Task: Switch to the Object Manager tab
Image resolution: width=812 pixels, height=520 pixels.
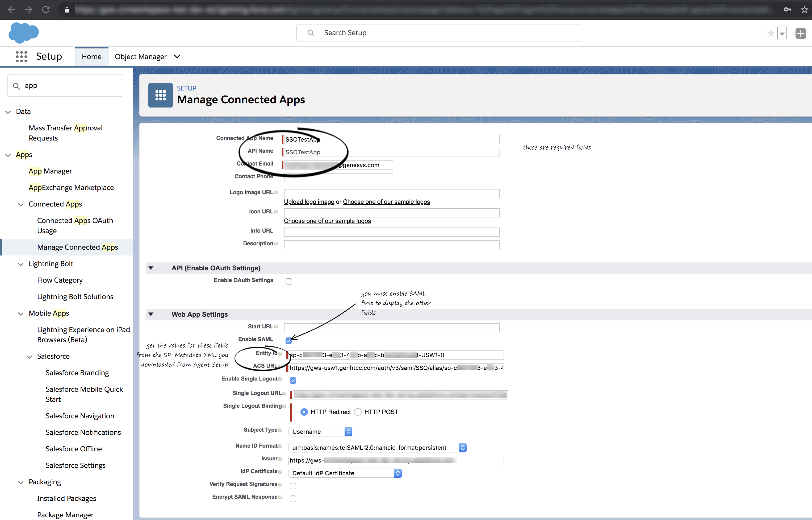Action: (141, 57)
